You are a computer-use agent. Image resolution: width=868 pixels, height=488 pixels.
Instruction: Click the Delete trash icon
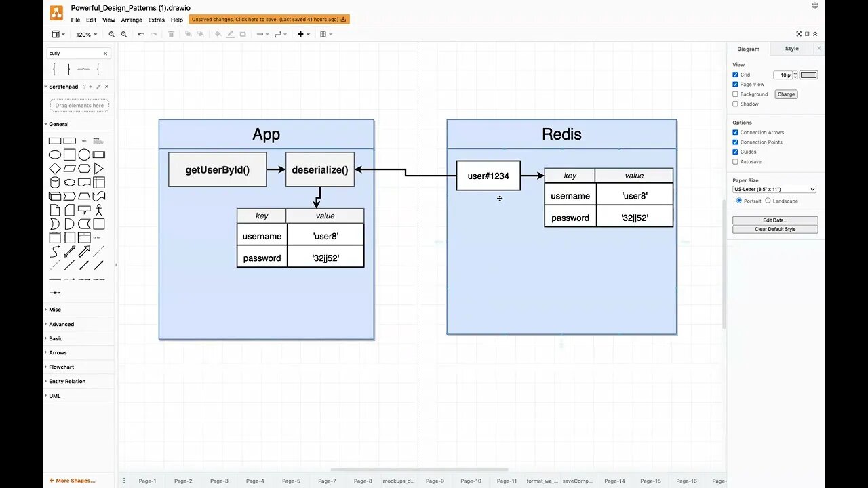[x=171, y=34]
